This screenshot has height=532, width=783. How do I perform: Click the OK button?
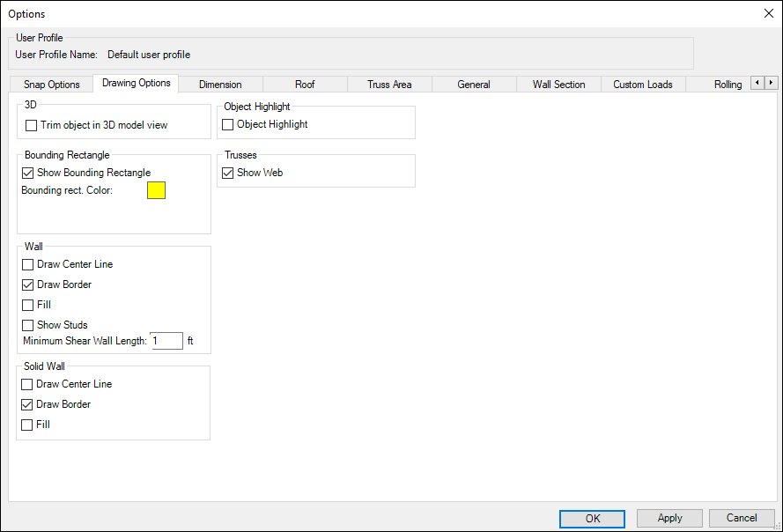(592, 519)
